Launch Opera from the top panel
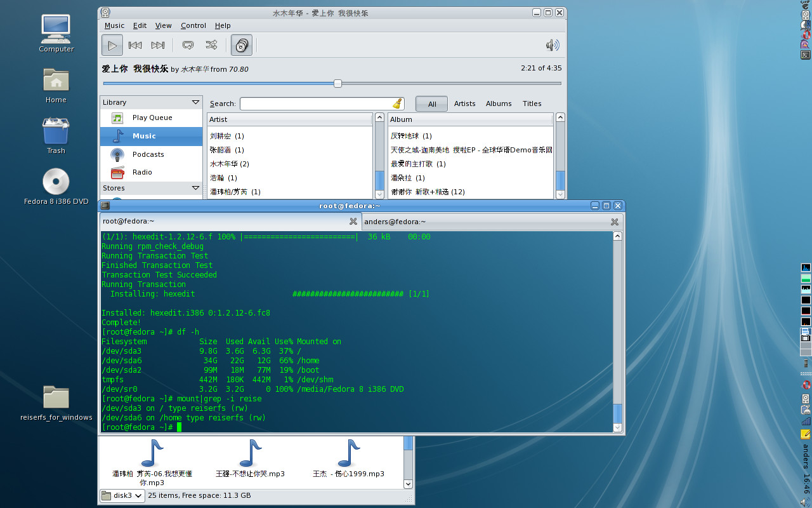 806,34
